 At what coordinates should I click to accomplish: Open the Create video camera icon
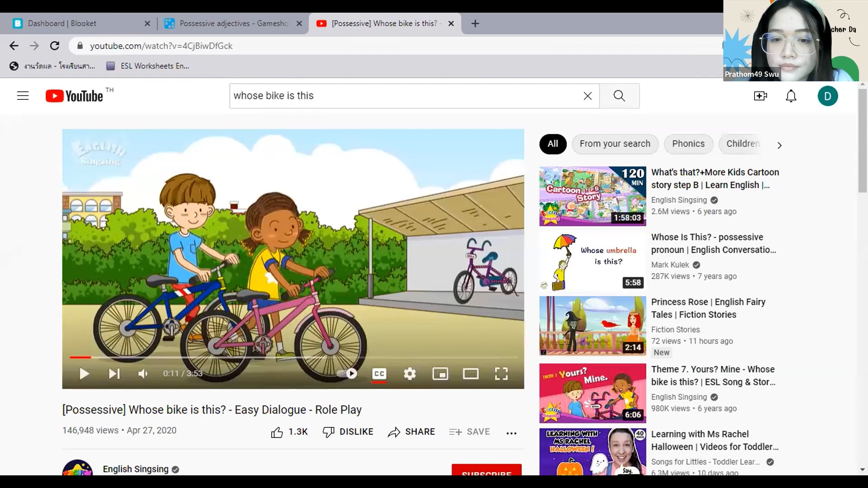coord(760,96)
